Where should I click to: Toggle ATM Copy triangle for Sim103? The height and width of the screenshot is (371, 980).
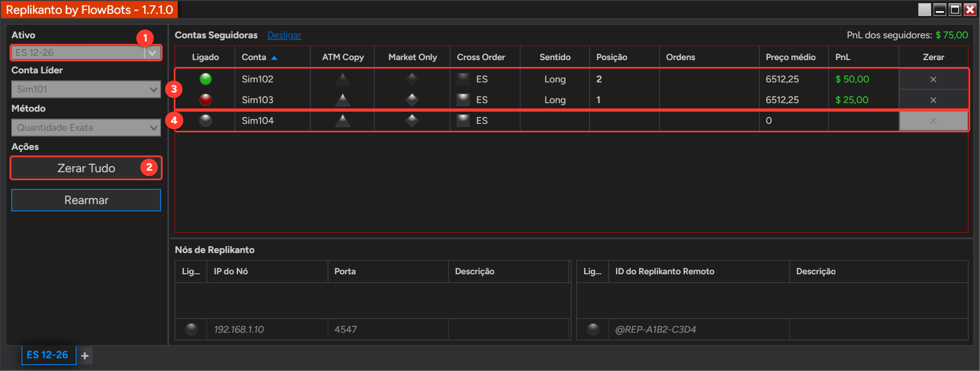pyautogui.click(x=343, y=99)
